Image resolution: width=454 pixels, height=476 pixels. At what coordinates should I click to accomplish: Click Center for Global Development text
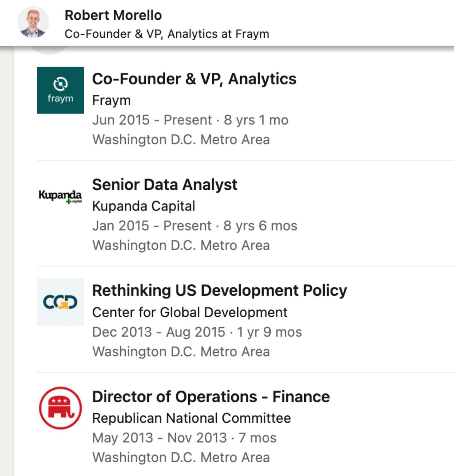190,312
